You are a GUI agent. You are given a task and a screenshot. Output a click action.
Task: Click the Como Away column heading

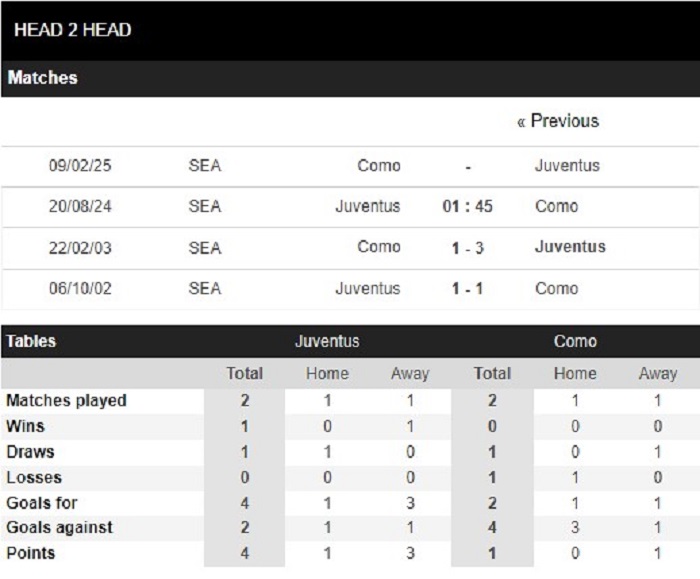coord(658,373)
